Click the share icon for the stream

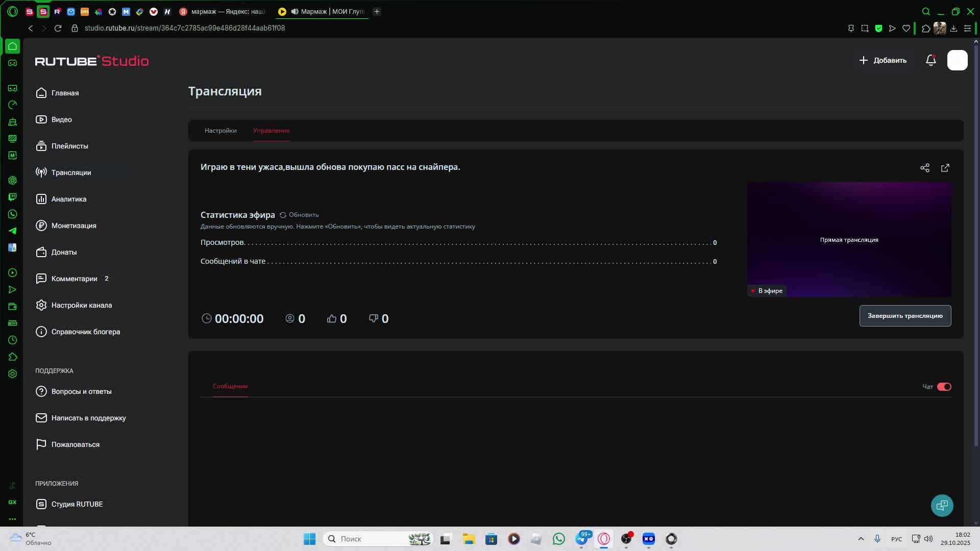[924, 168]
